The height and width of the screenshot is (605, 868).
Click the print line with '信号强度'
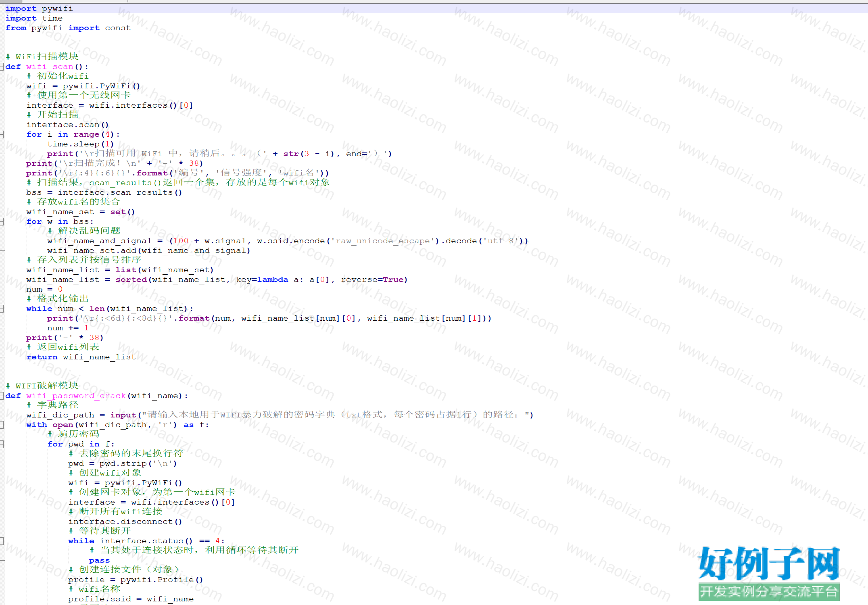click(178, 173)
